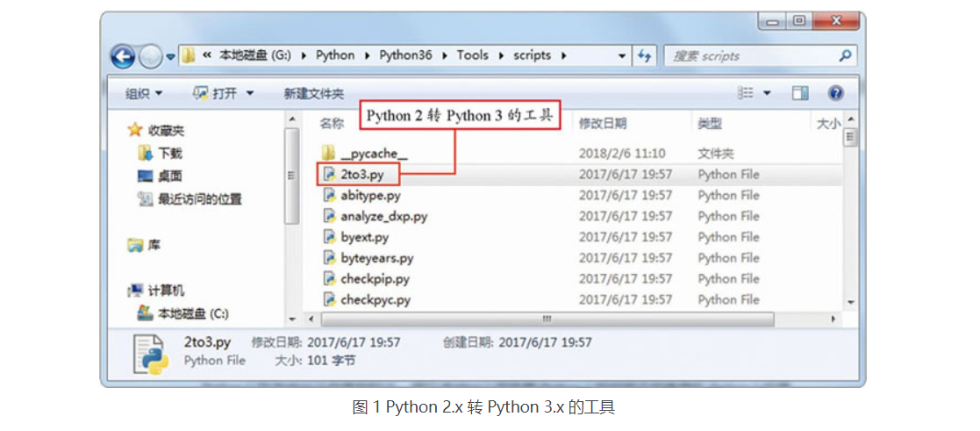Viewport: 980px width, 431px height.
Task: Select Python36 in the address path
Action: point(405,55)
